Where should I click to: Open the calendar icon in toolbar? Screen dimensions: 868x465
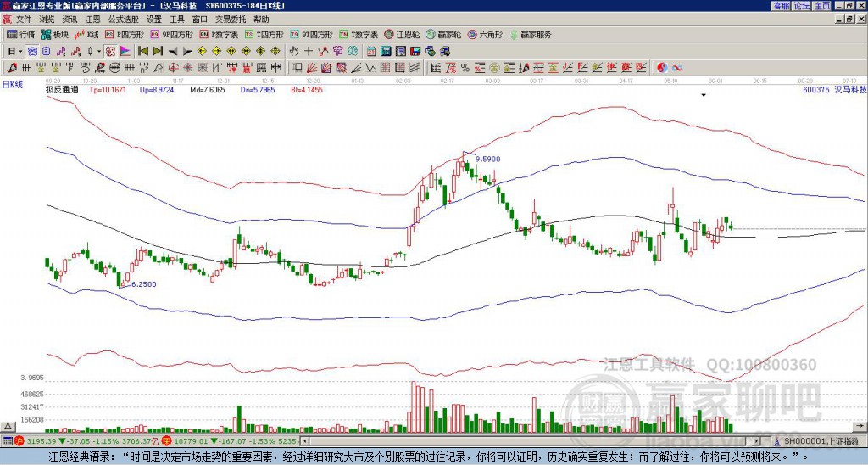(x=371, y=52)
